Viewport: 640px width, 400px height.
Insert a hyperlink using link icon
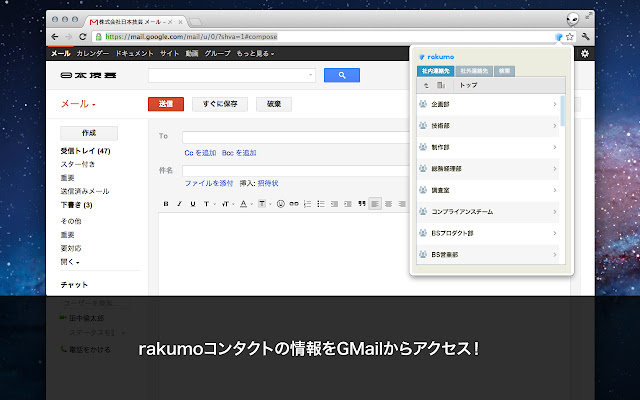[x=294, y=204]
